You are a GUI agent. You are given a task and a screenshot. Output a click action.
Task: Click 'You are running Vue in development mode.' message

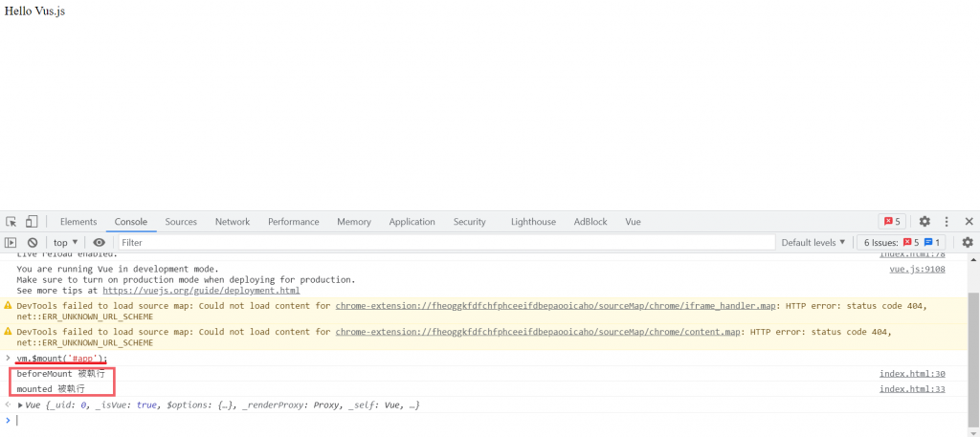click(x=118, y=269)
